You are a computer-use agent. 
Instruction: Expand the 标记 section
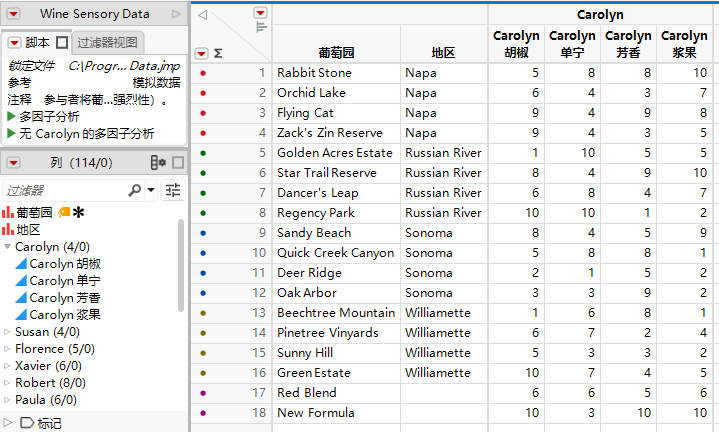[7, 422]
